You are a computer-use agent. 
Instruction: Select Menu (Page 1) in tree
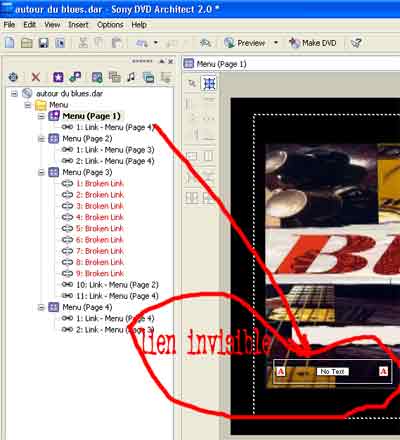[91, 116]
